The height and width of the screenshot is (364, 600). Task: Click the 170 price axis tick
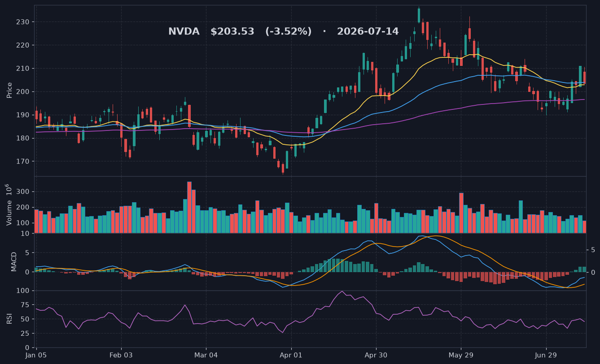tap(23, 161)
